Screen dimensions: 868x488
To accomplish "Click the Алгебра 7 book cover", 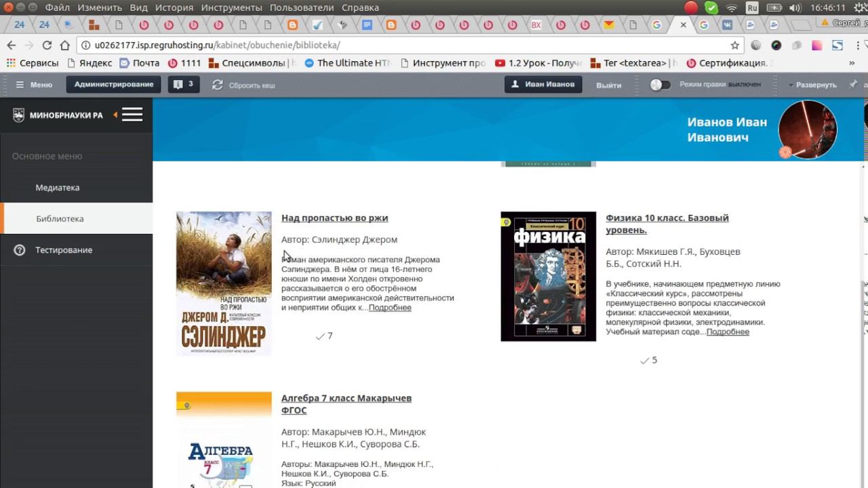I will coord(224,440).
